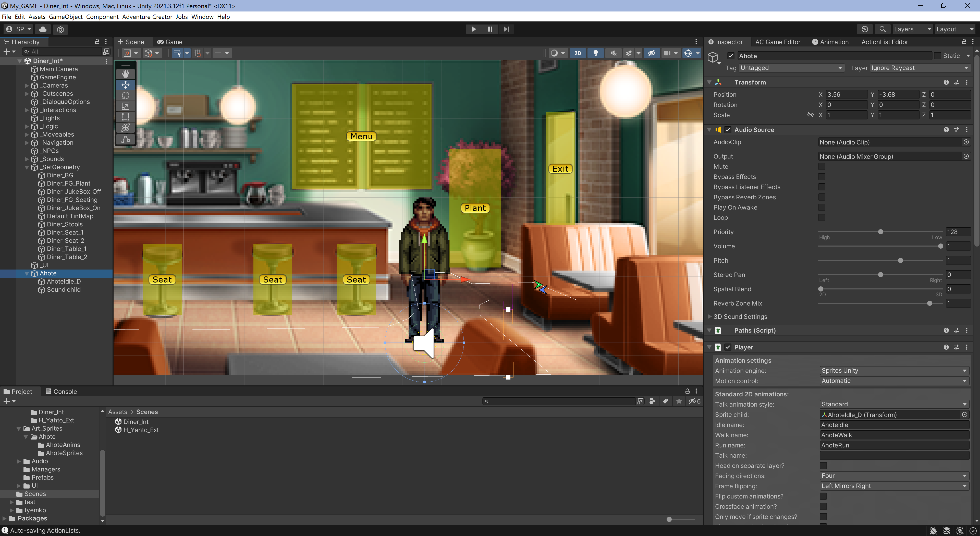Viewport: 980px width, 536px height.
Task: Lock the Hierarchy panel
Action: [97, 41]
